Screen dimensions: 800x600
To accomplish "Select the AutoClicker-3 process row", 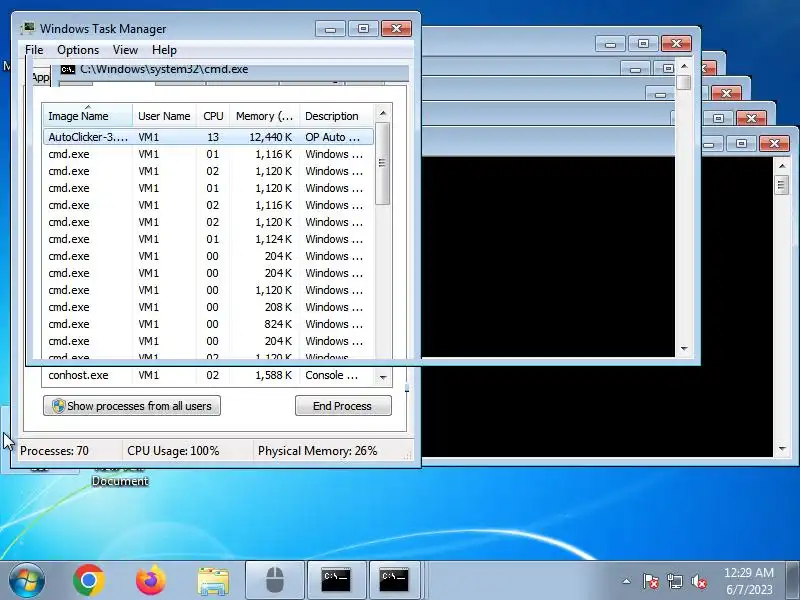I will (209, 137).
